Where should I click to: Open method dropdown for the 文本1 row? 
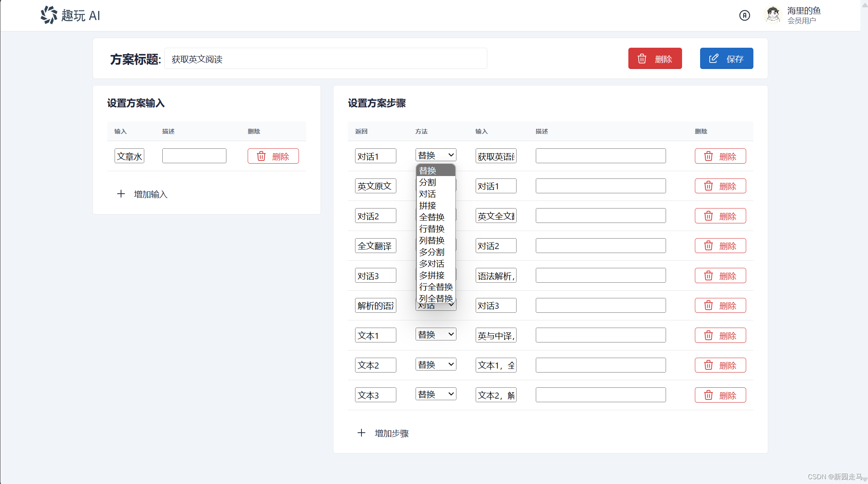(436, 334)
